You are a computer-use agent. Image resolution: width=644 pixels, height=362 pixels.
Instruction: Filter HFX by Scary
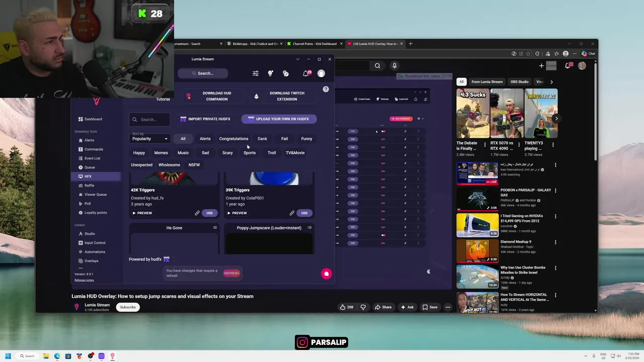tap(227, 153)
